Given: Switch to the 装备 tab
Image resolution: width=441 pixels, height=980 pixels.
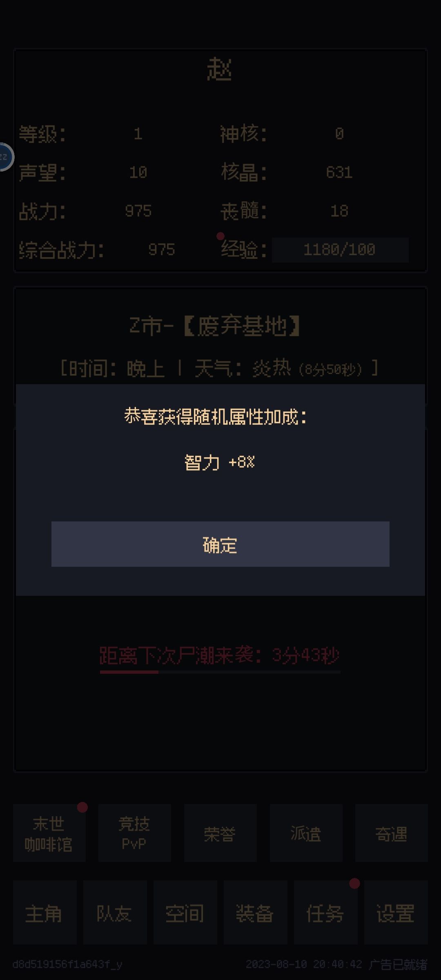Looking at the screenshot, I should (255, 913).
